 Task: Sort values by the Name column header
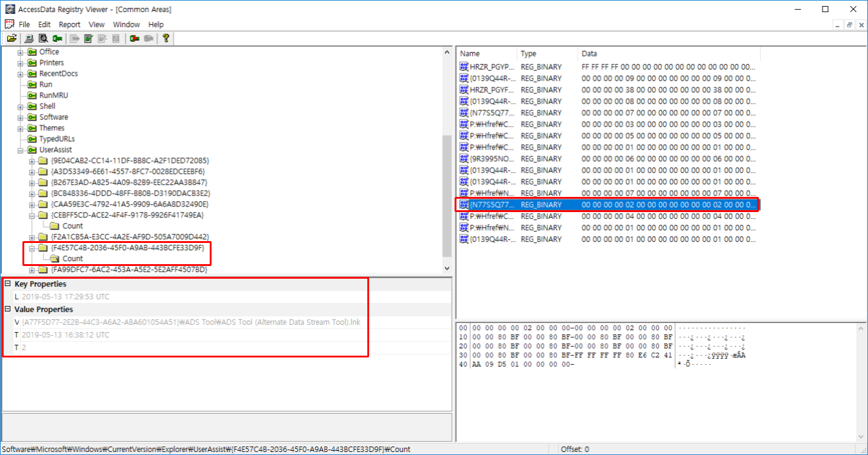487,54
